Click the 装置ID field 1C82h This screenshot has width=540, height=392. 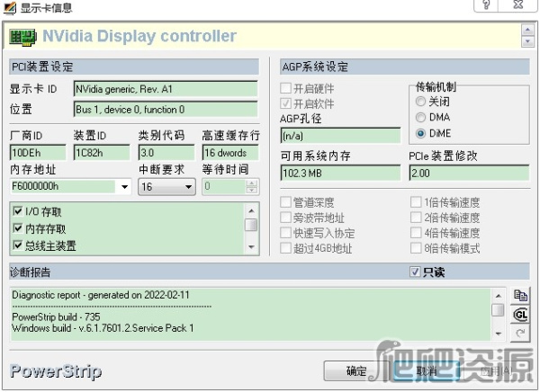(x=102, y=153)
